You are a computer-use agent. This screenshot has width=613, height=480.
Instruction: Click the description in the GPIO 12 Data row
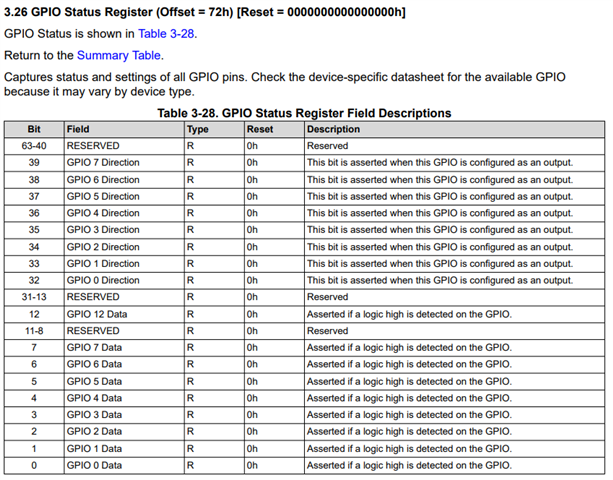pyautogui.click(x=409, y=314)
